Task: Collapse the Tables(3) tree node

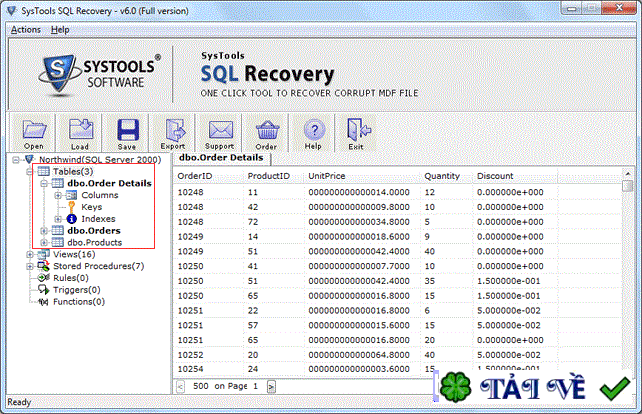Action: [x=30, y=171]
